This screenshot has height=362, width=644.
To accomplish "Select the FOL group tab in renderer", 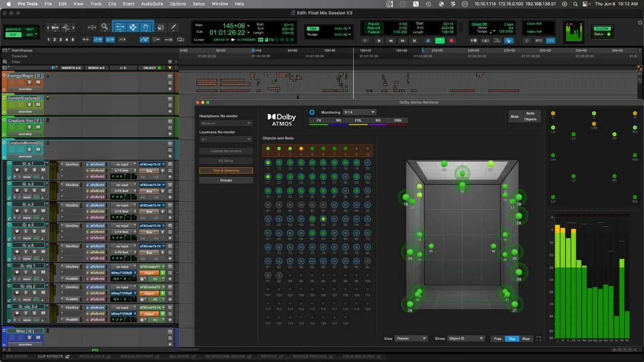I will pyautogui.click(x=358, y=121).
